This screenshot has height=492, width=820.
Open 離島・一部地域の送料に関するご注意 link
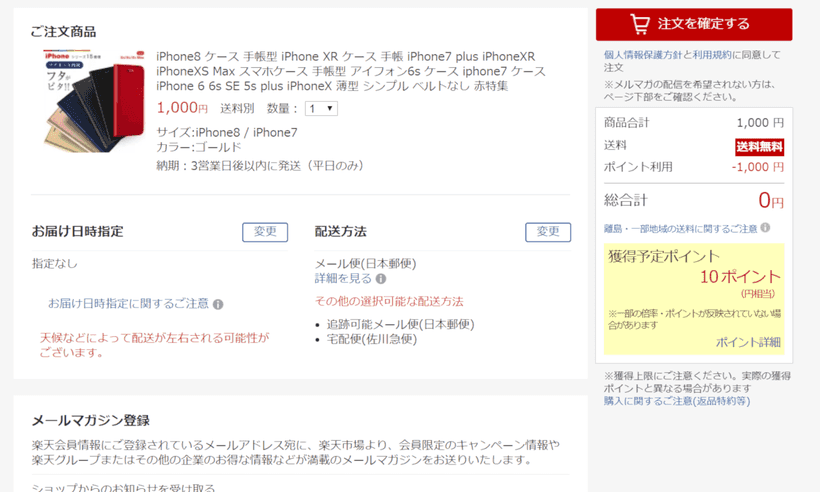[x=680, y=228]
